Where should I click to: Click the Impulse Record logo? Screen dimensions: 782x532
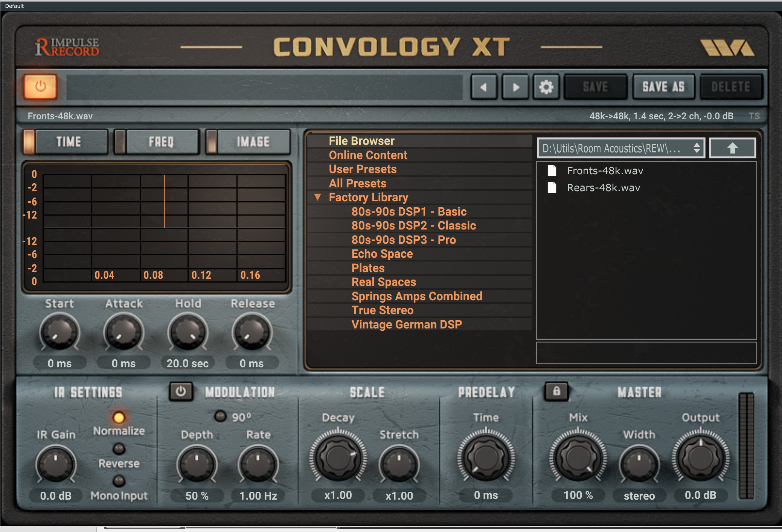point(67,47)
